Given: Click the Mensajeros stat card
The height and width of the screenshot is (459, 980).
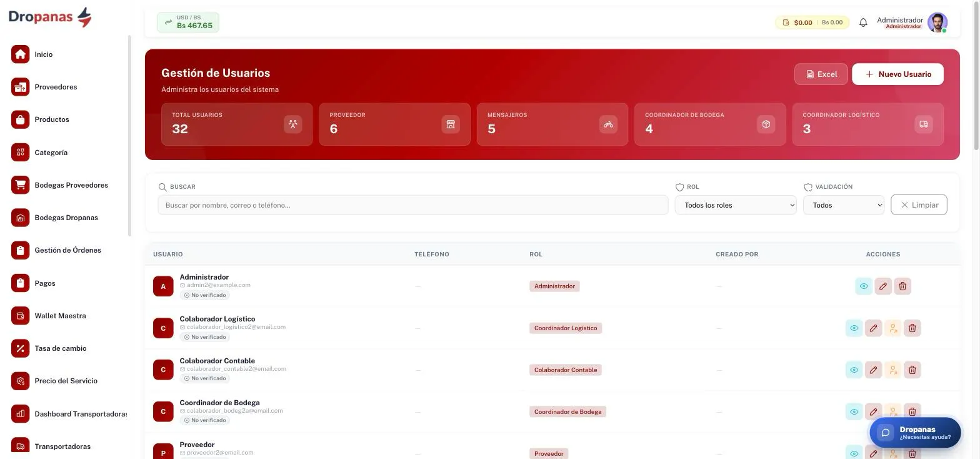Looking at the screenshot, I should 552,124.
